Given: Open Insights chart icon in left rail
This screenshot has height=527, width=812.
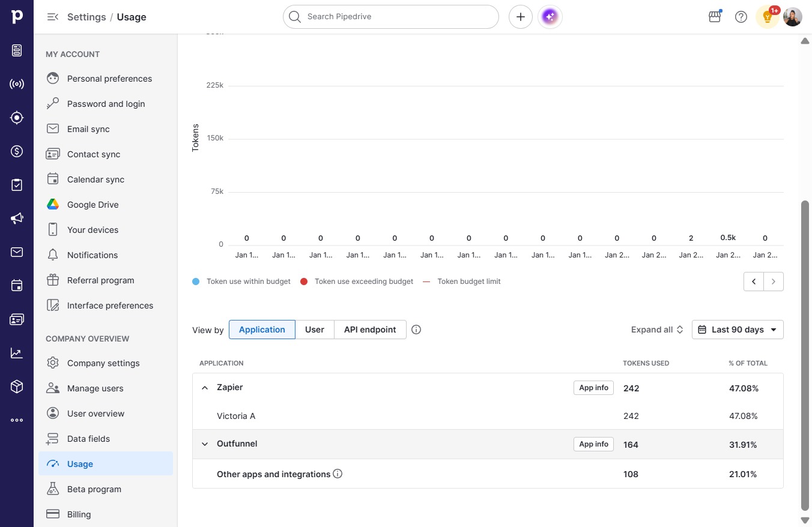Looking at the screenshot, I should point(17,353).
